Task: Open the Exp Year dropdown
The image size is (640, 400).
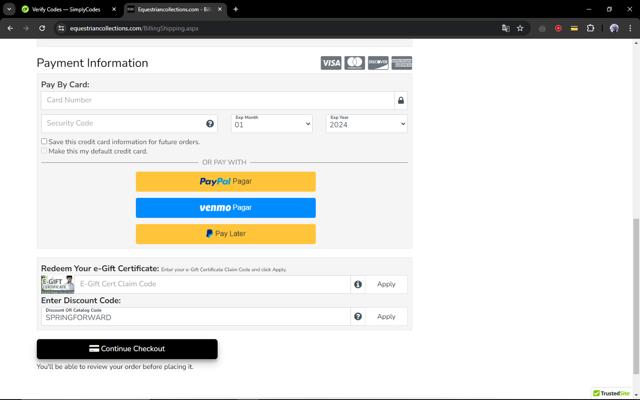Action: [x=367, y=123]
